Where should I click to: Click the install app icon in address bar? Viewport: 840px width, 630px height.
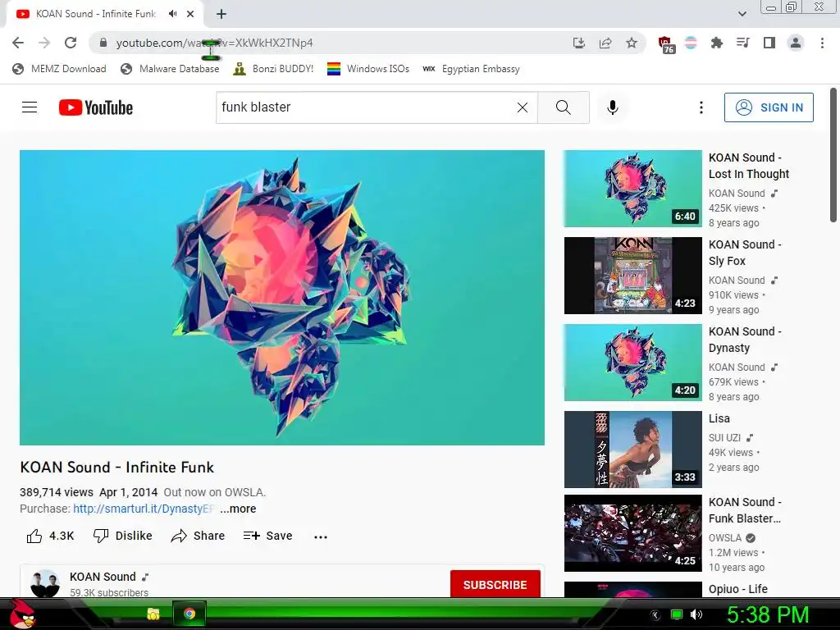pyautogui.click(x=578, y=43)
